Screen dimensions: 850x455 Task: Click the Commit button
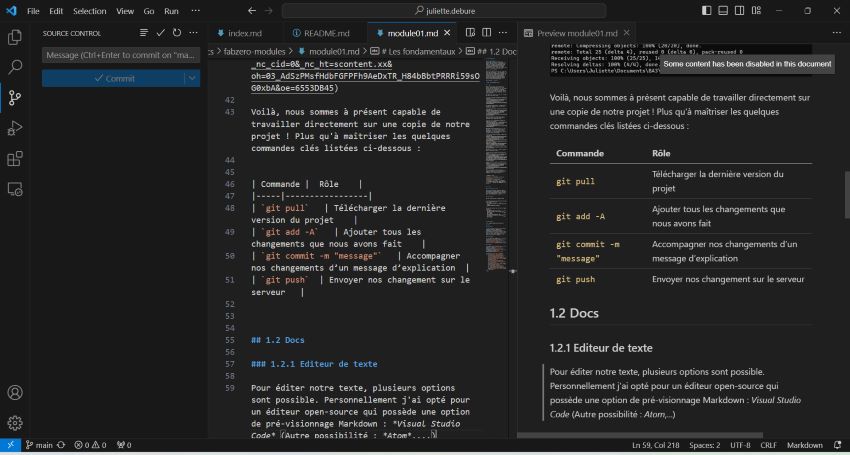113,79
